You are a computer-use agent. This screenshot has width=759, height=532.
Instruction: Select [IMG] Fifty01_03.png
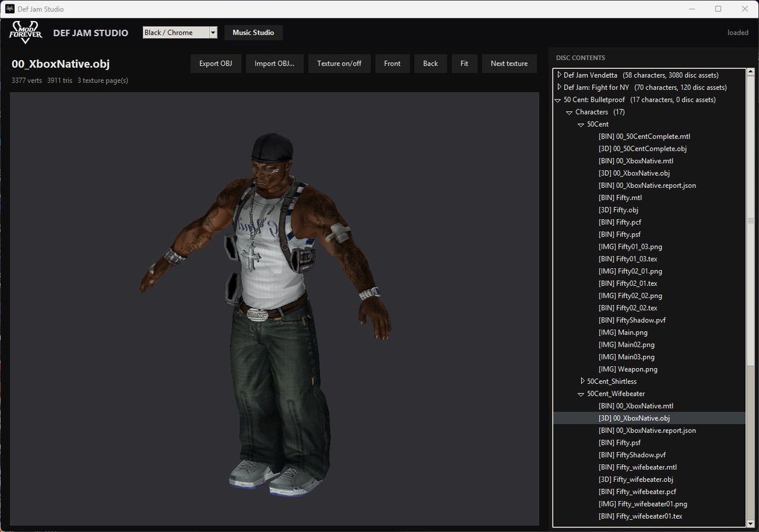(x=630, y=247)
